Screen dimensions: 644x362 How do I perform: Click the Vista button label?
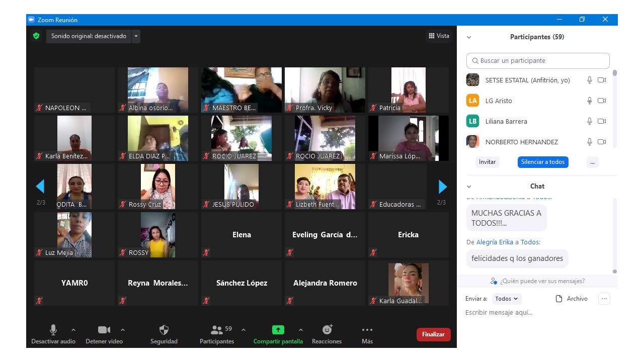click(x=443, y=36)
